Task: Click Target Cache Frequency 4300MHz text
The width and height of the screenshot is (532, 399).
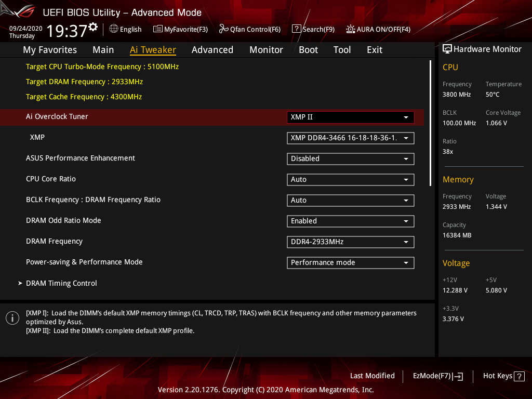Action: [84, 97]
